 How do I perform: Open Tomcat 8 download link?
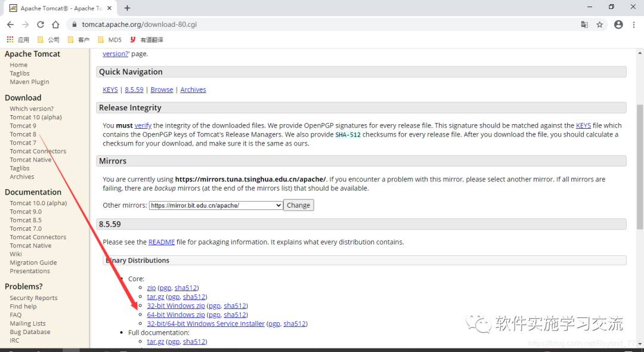[x=23, y=134]
